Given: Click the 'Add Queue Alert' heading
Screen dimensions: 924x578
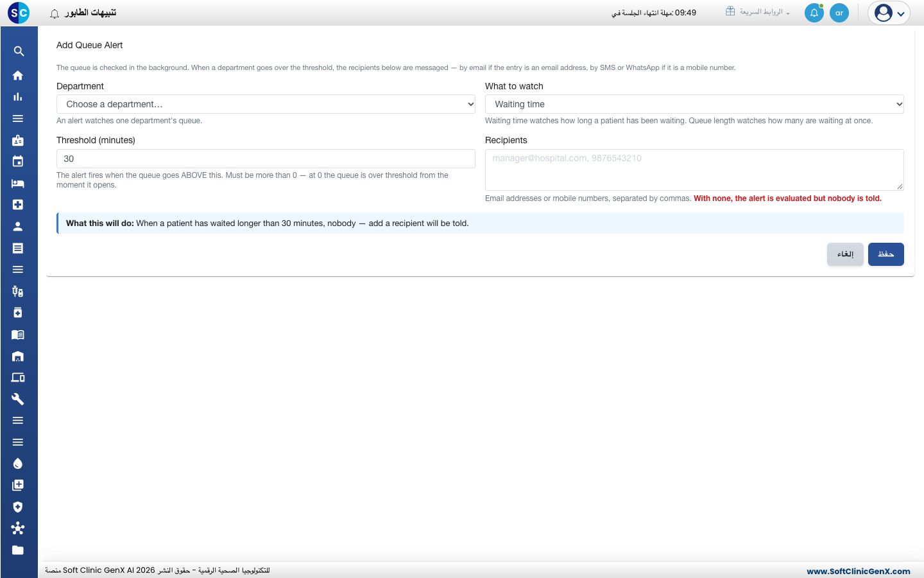Looking at the screenshot, I should [x=89, y=45].
